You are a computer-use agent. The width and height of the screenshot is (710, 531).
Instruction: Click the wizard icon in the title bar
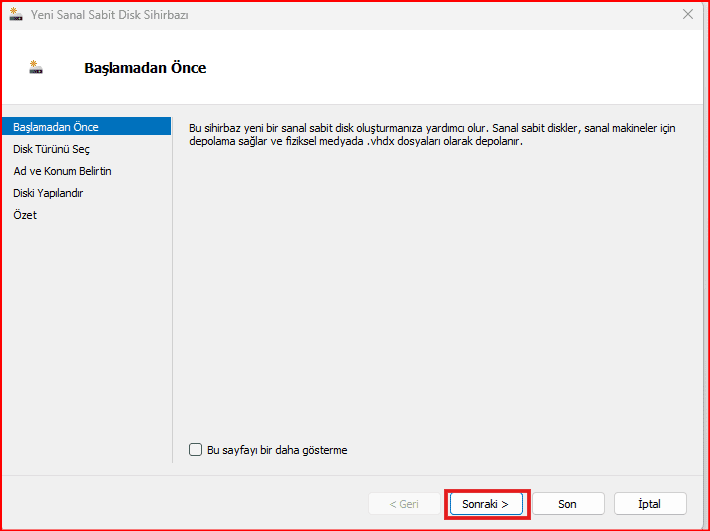coord(15,15)
